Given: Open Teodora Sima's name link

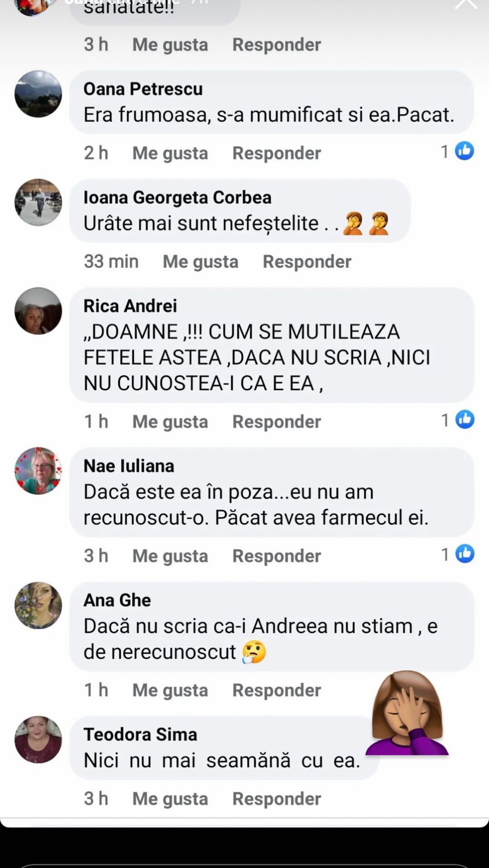Looking at the screenshot, I should [140, 735].
